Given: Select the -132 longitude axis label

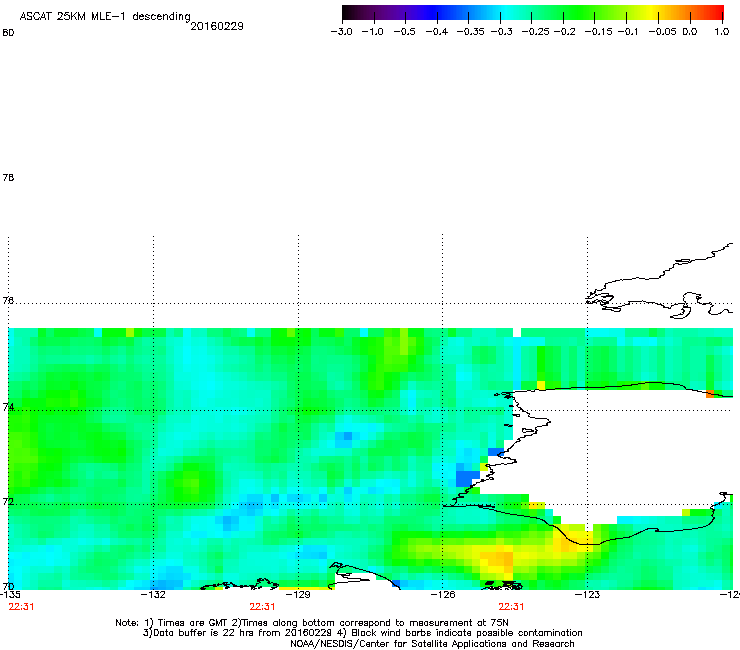Looking at the screenshot, I should 153,594.
